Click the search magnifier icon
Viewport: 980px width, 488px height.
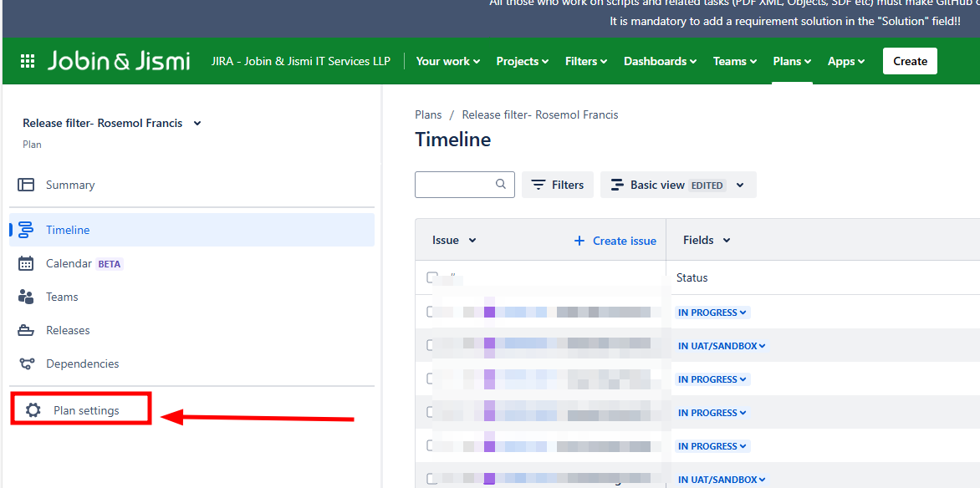click(501, 185)
